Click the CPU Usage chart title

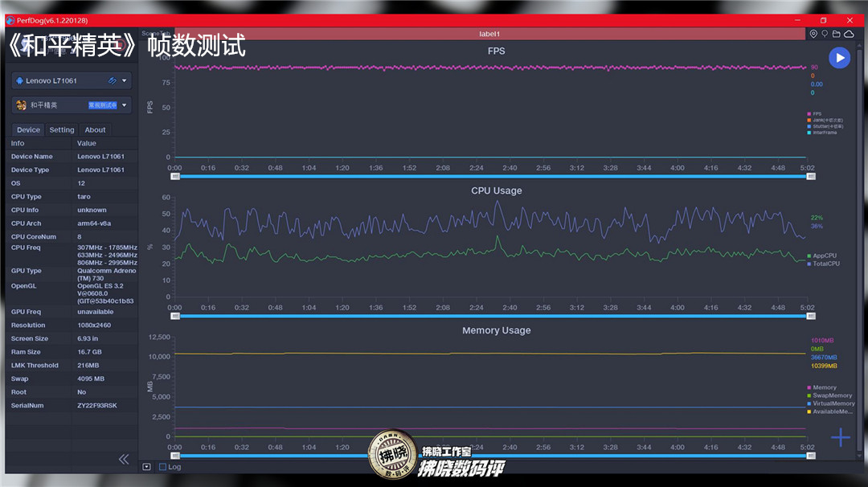[496, 190]
